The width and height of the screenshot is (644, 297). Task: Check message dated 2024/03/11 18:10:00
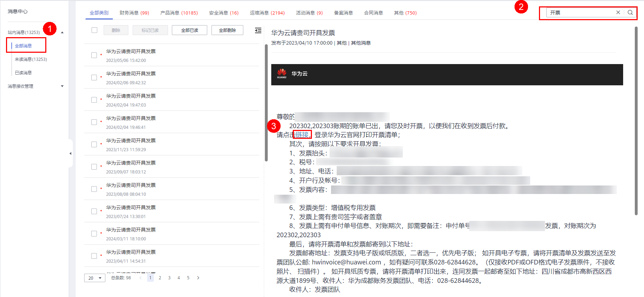click(94, 234)
